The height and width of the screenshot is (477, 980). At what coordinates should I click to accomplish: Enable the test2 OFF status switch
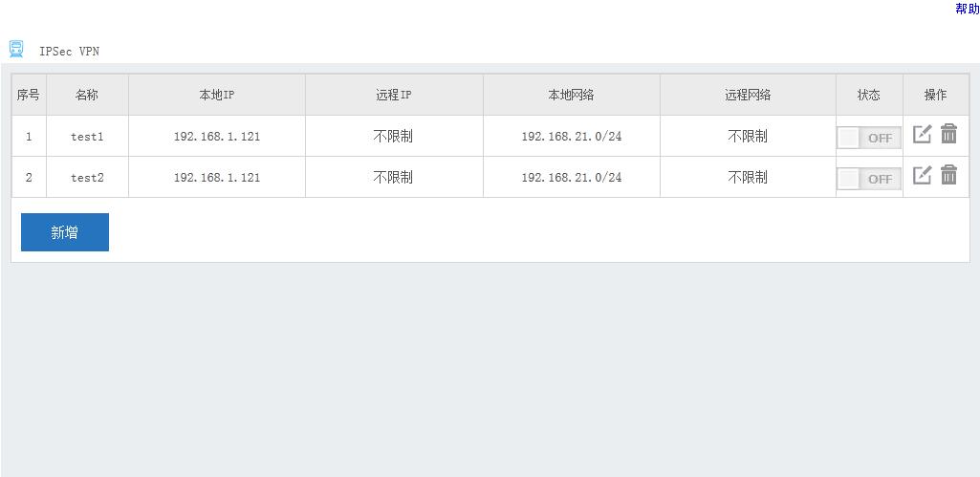point(868,179)
